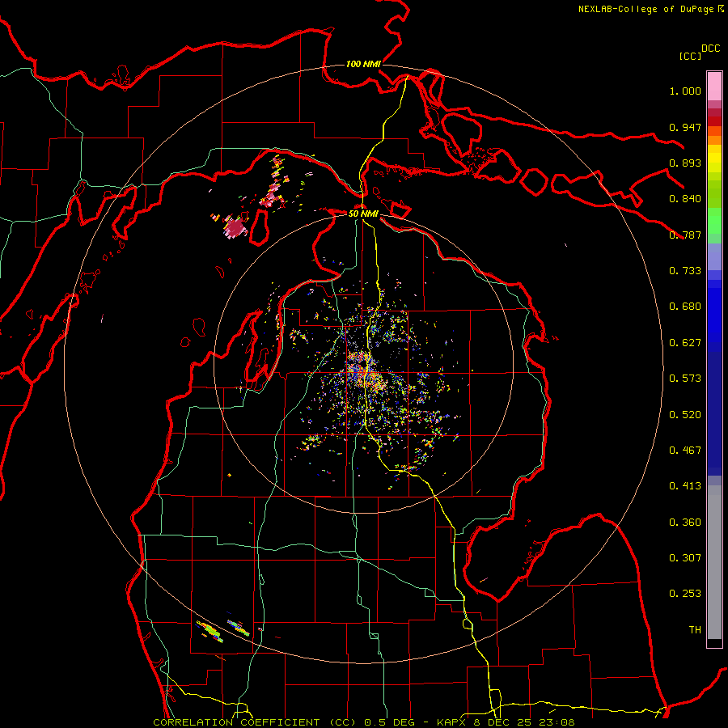728x728 pixels.
Task: Click the Correlation Coefficient KAPX caption
Action: (364, 722)
